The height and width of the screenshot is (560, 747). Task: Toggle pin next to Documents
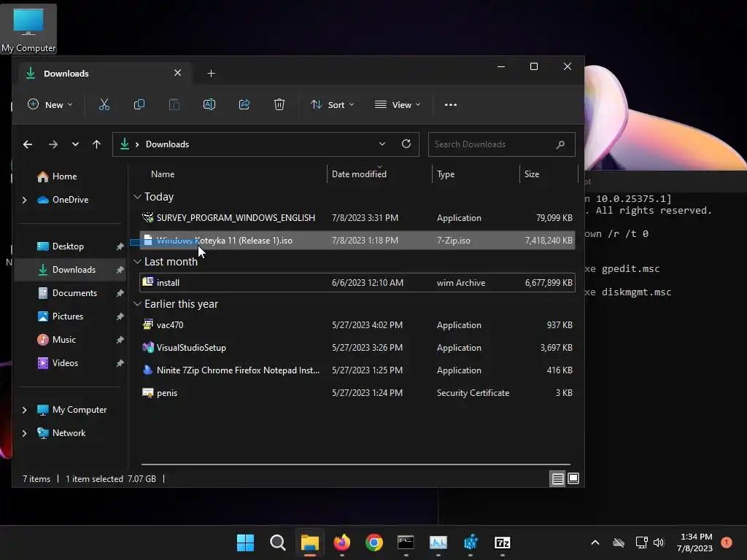click(x=120, y=293)
